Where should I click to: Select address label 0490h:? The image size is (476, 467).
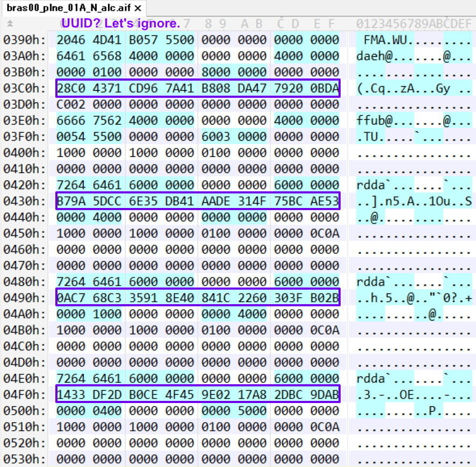25,298
